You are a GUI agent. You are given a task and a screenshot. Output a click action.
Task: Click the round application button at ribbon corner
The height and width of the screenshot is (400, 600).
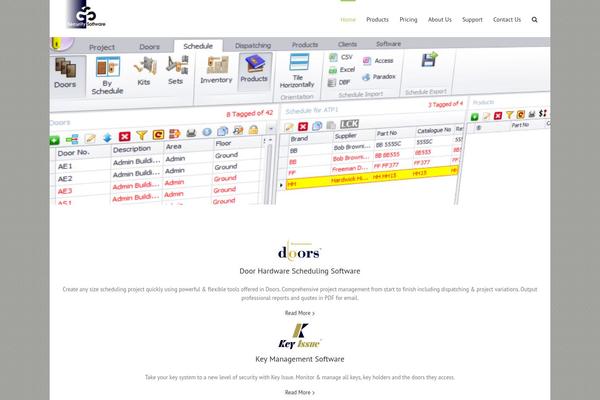pos(60,44)
